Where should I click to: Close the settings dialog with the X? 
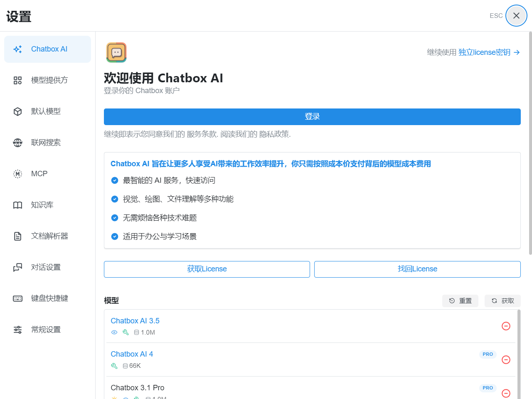(516, 16)
